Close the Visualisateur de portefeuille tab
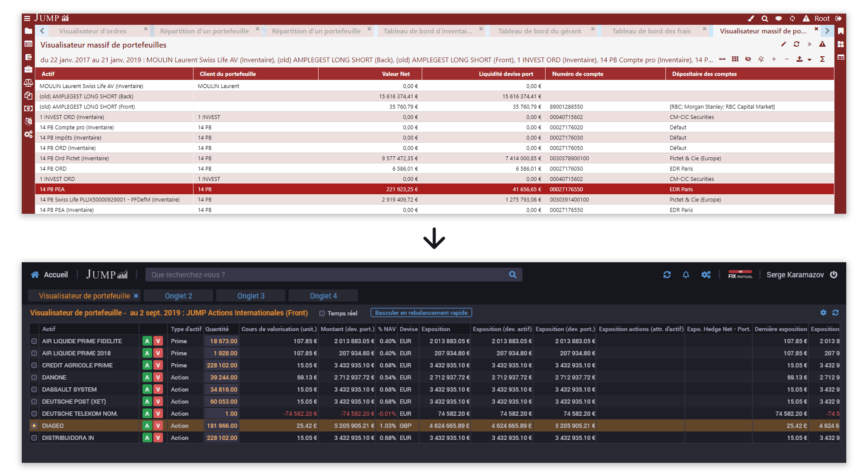Viewport: 868px width, 476px height. pyautogui.click(x=135, y=296)
